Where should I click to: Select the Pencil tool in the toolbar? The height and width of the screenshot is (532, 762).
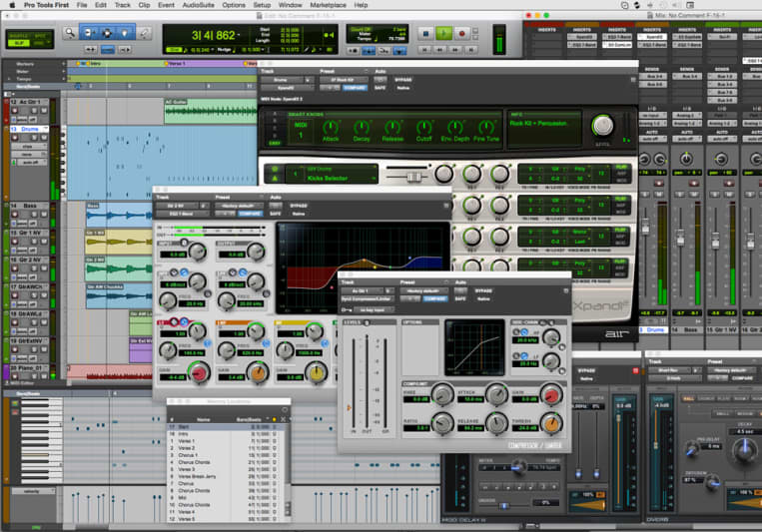144,33
